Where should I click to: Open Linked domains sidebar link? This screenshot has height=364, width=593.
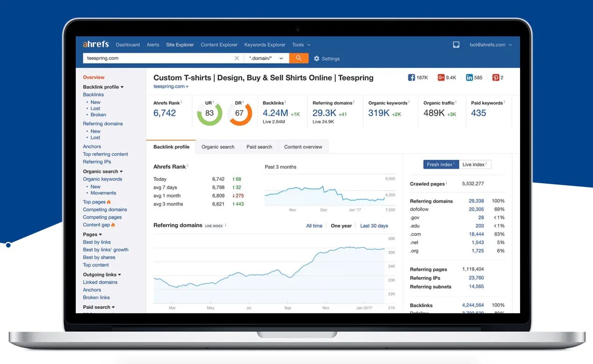pyautogui.click(x=100, y=282)
